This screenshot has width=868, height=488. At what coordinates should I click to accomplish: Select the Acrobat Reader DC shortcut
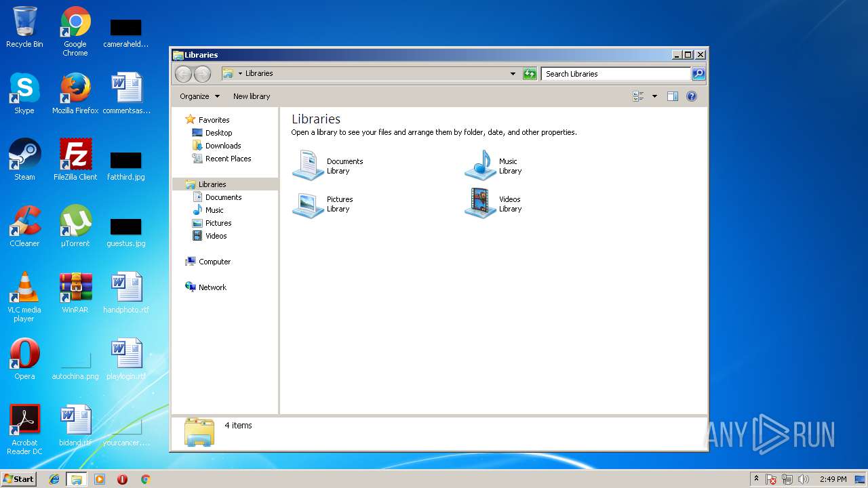(x=24, y=430)
